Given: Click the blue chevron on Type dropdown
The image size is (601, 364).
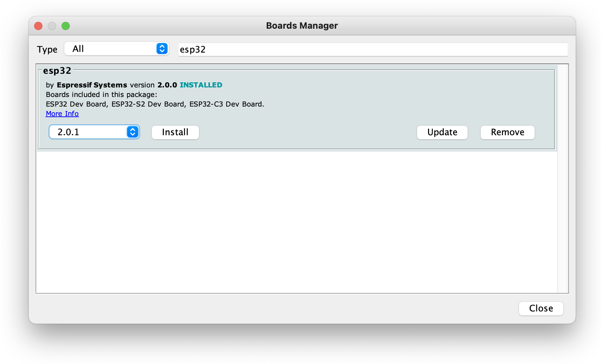Looking at the screenshot, I should pos(162,49).
